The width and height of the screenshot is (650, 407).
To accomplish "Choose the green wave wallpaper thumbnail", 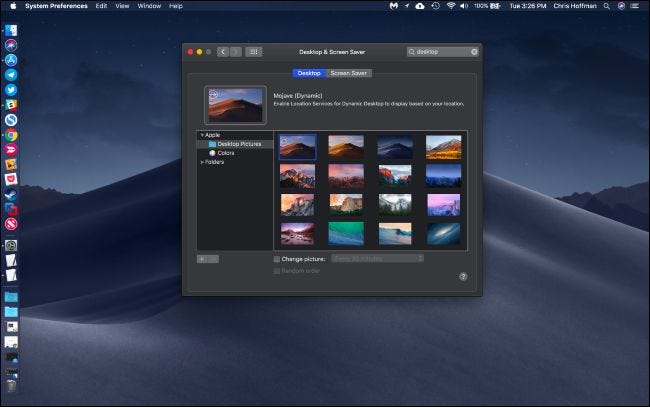I will pyautogui.click(x=346, y=233).
